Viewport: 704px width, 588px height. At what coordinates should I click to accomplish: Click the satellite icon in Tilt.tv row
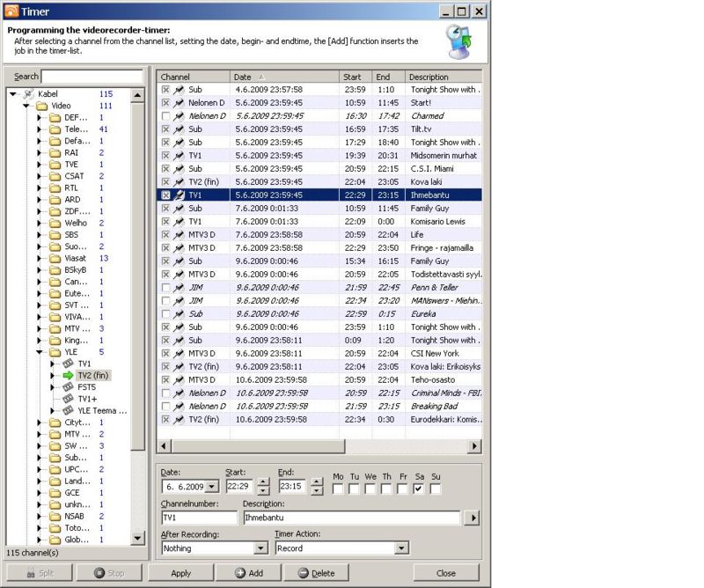(179, 129)
